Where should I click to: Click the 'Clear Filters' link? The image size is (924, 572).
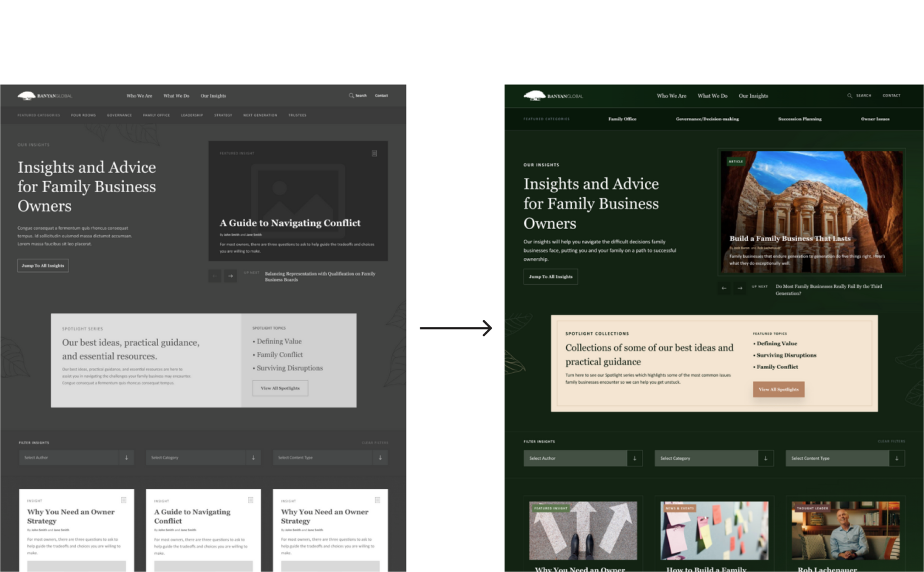point(892,441)
